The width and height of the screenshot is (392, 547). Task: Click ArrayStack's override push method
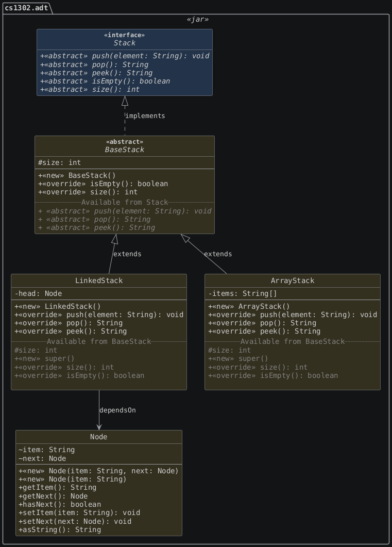[293, 314]
